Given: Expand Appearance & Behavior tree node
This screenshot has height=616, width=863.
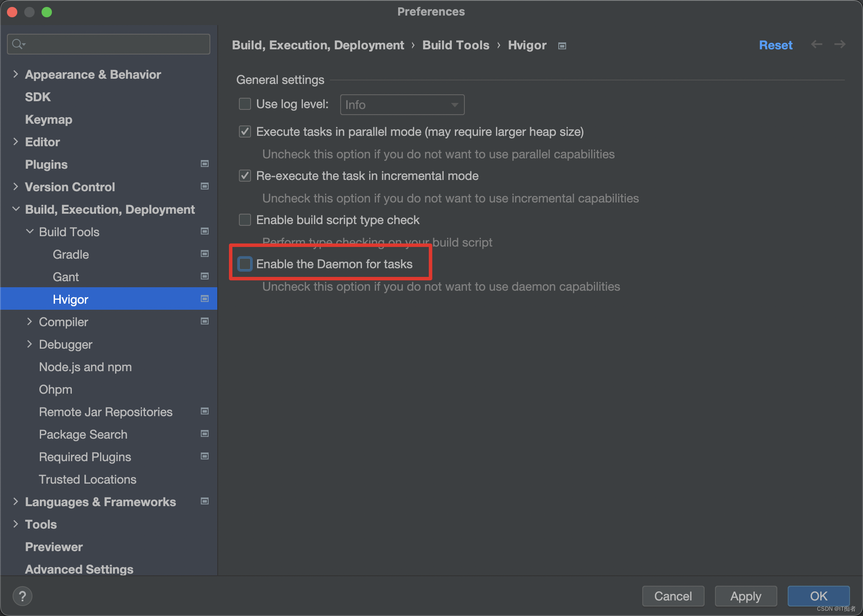Looking at the screenshot, I should 16,74.
